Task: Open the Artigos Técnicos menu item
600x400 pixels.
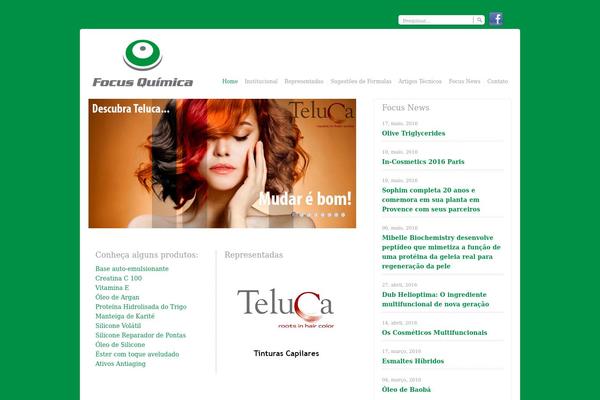Action: pos(420,81)
